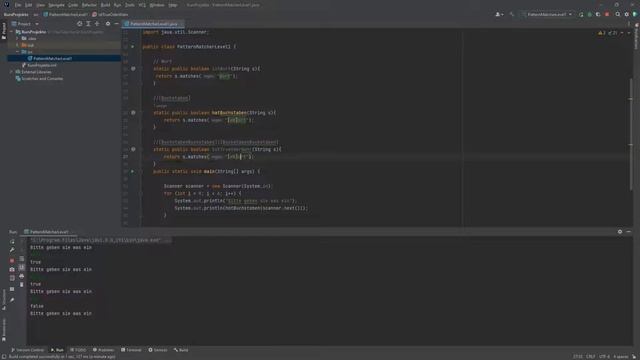Click the build hammer icon in toolbar

click(x=512, y=14)
